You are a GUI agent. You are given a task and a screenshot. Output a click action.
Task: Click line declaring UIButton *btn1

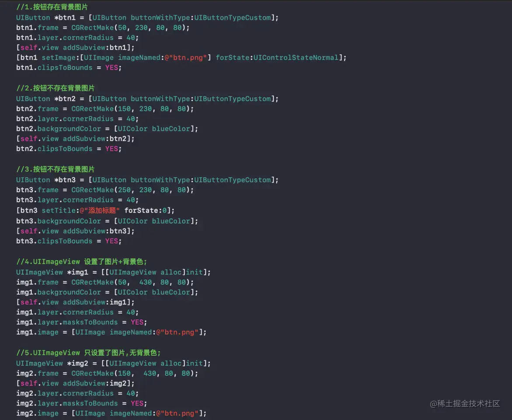(147, 17)
